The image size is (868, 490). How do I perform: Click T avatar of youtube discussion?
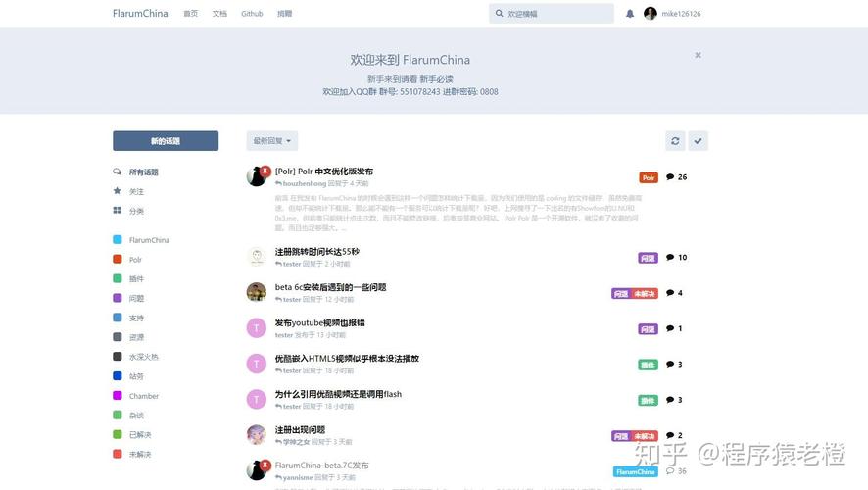(x=257, y=327)
